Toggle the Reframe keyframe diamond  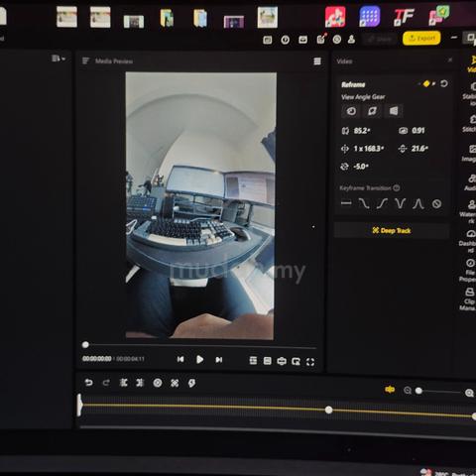coord(426,83)
